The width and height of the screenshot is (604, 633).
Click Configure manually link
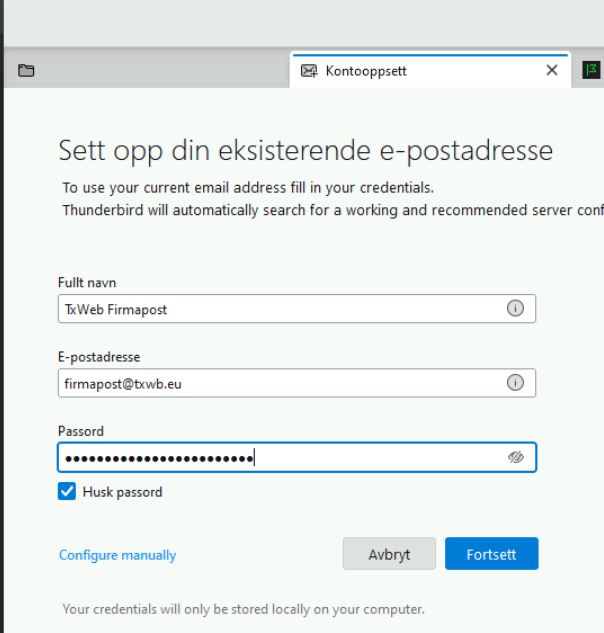[x=117, y=555]
